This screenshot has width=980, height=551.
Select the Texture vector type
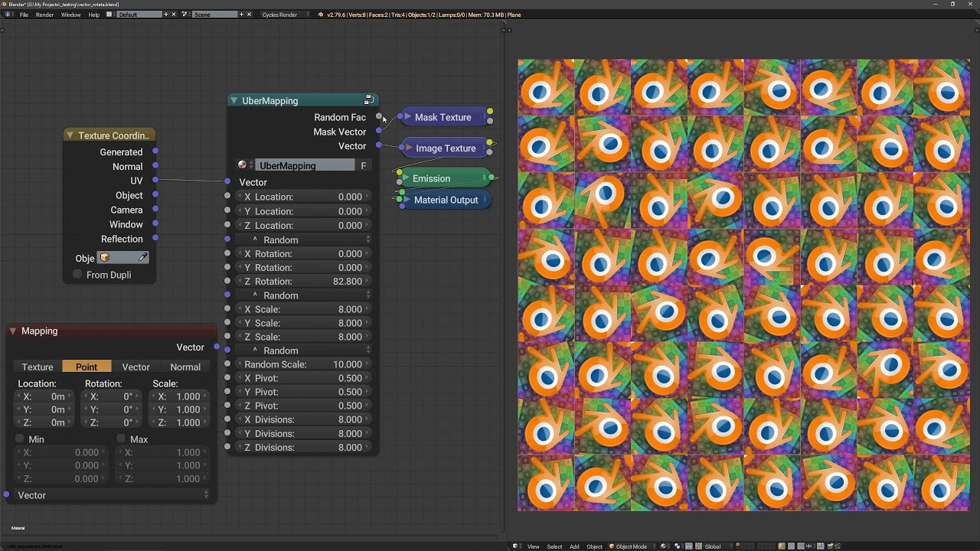(38, 367)
